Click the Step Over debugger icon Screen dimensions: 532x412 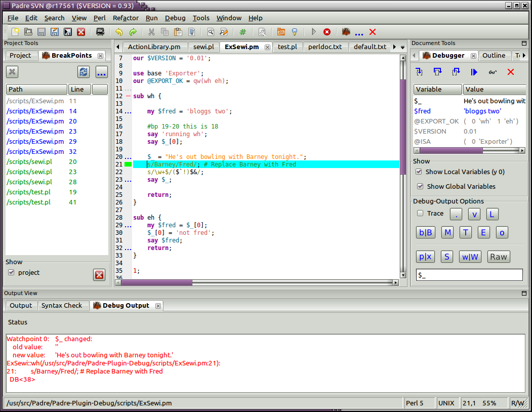point(437,71)
